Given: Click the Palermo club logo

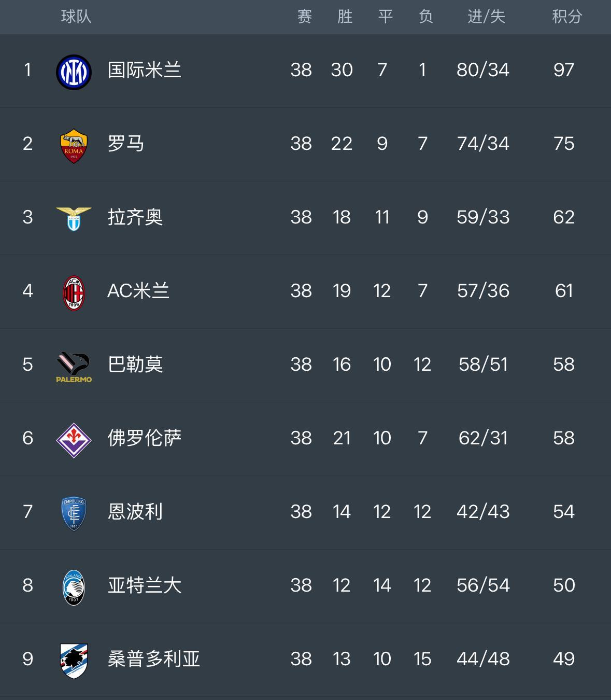Looking at the screenshot, I should tap(74, 366).
